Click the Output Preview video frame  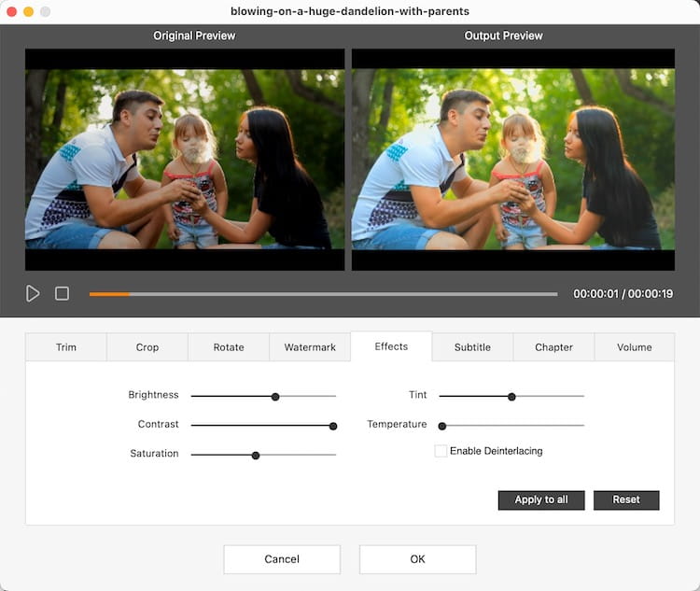(x=513, y=160)
